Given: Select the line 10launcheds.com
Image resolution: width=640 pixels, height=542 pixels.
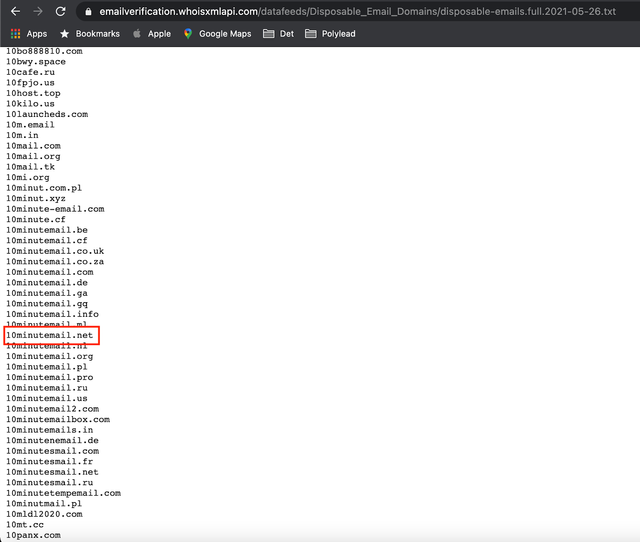Looking at the screenshot, I should point(47,114).
